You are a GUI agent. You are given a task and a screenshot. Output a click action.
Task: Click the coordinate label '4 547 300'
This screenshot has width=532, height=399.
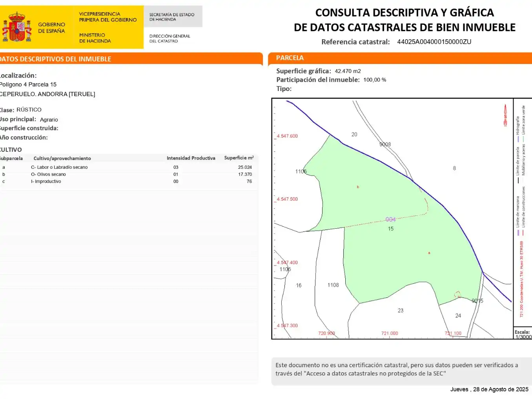[287, 326]
